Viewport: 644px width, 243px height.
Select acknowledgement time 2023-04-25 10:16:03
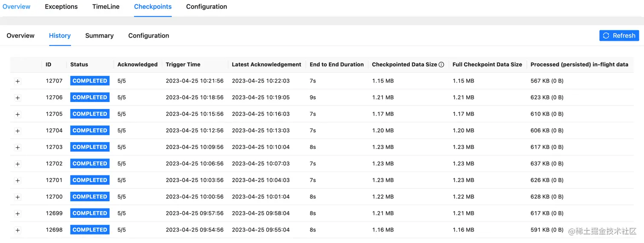[261, 114]
